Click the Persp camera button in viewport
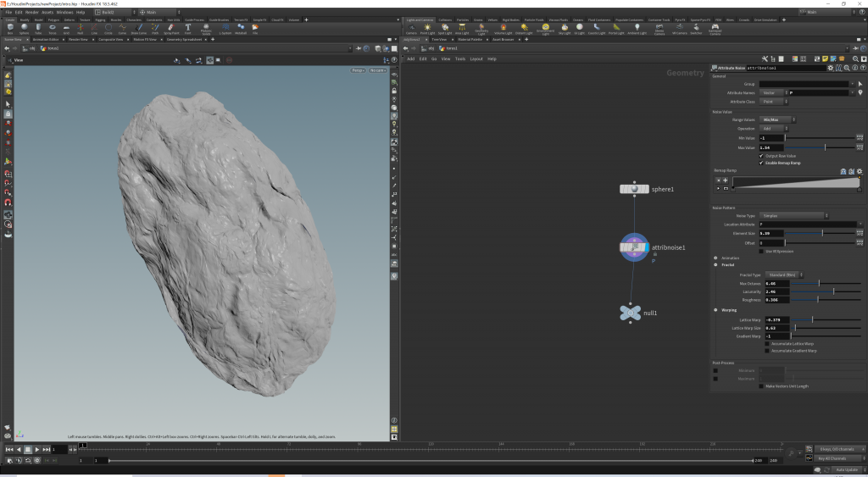The image size is (868, 477). (x=358, y=70)
